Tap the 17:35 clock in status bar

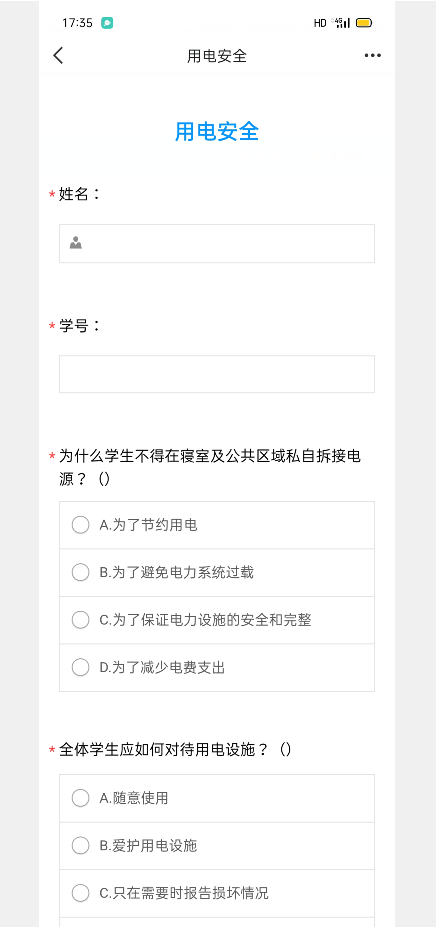coord(77,23)
